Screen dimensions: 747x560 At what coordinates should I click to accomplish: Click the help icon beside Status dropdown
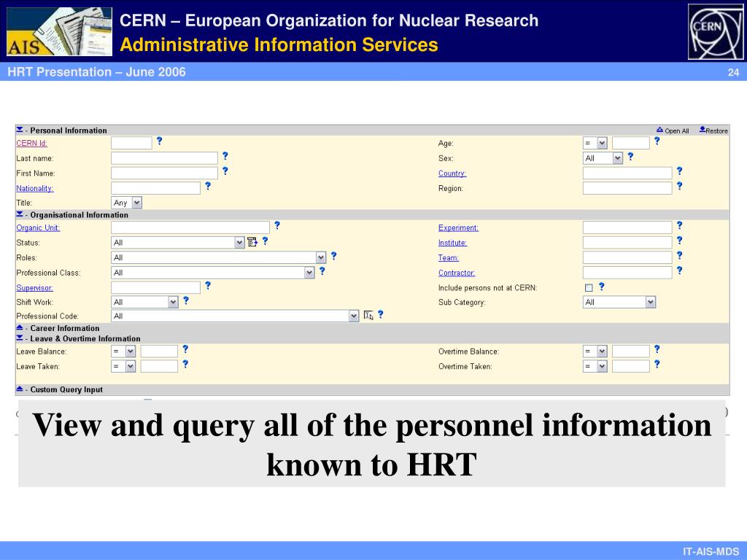[x=266, y=241]
